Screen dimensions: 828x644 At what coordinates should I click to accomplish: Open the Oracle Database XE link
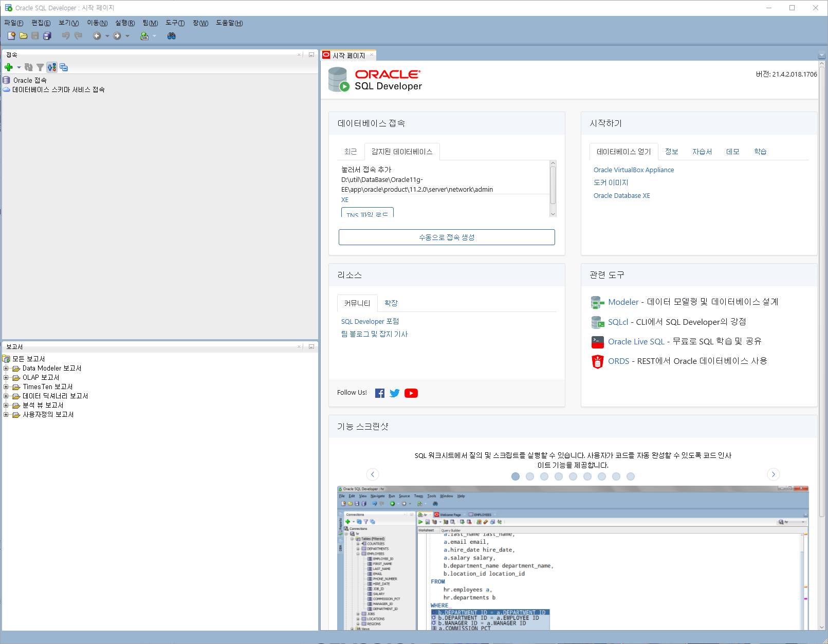(x=622, y=196)
